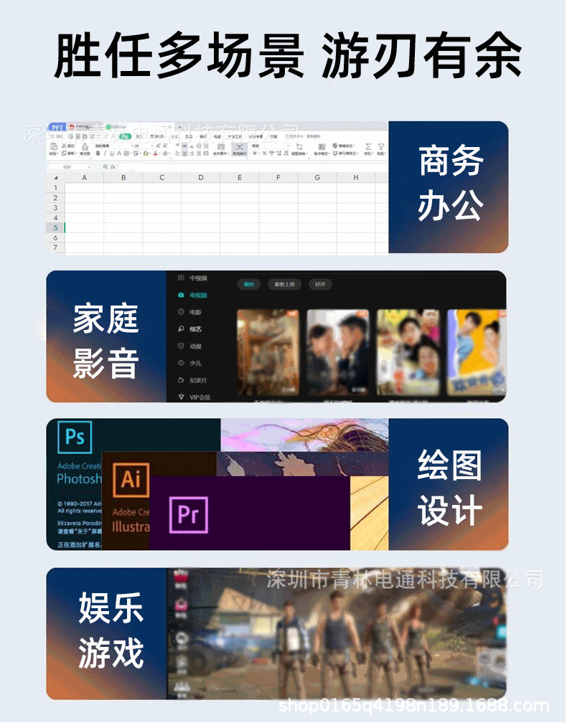Click the AutoSum sigma icon
The width and height of the screenshot is (567, 728).
pyautogui.click(x=368, y=147)
